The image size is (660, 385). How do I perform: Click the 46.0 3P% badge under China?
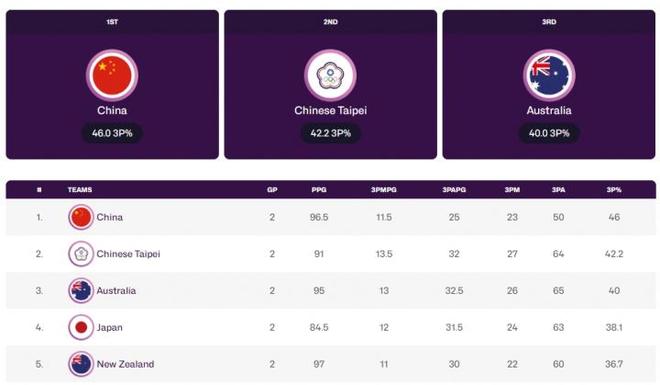point(112,133)
